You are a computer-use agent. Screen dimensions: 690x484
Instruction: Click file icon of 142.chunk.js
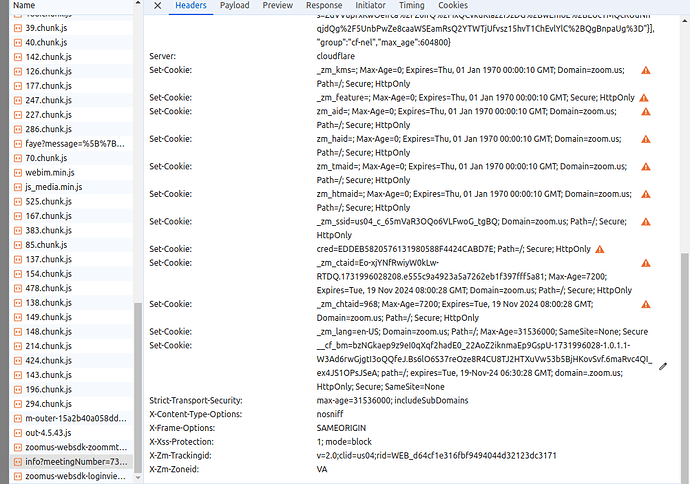pos(18,57)
